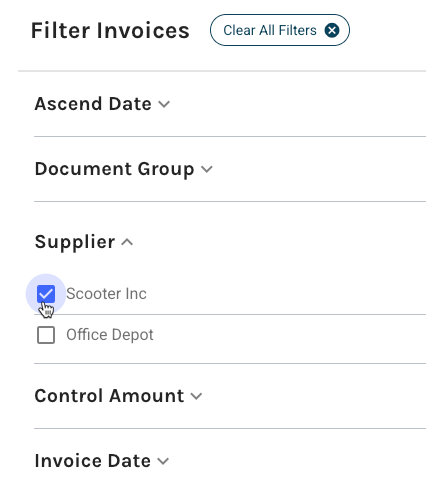The image size is (426, 490).
Task: Expand Ascend Date with its chevron arrow
Action: pyautogui.click(x=164, y=104)
